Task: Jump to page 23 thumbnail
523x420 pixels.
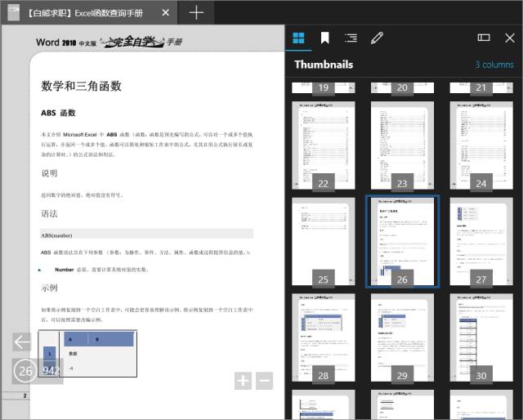Action: 402,145
